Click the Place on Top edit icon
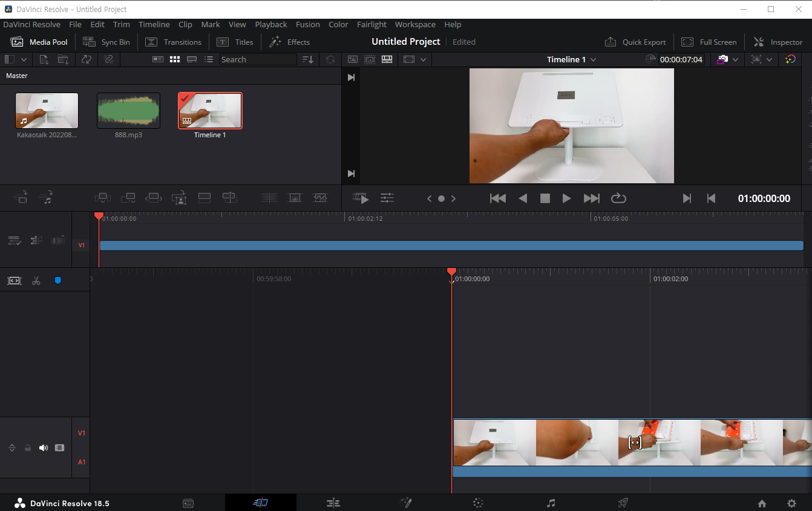 (x=205, y=198)
